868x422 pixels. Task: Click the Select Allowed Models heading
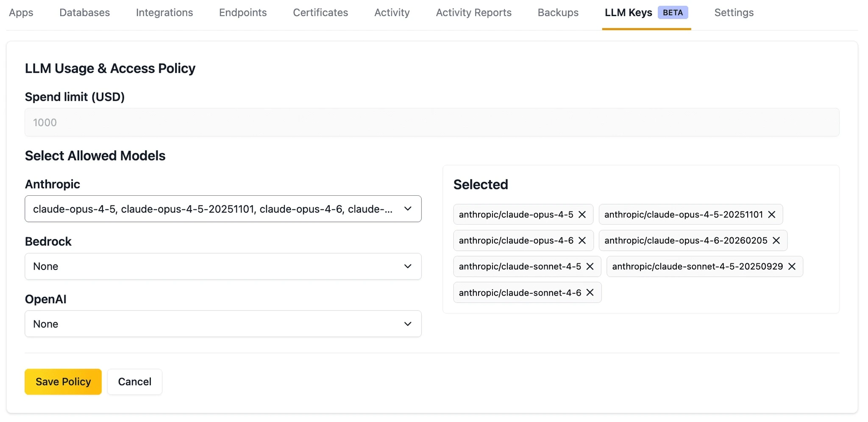(95, 155)
